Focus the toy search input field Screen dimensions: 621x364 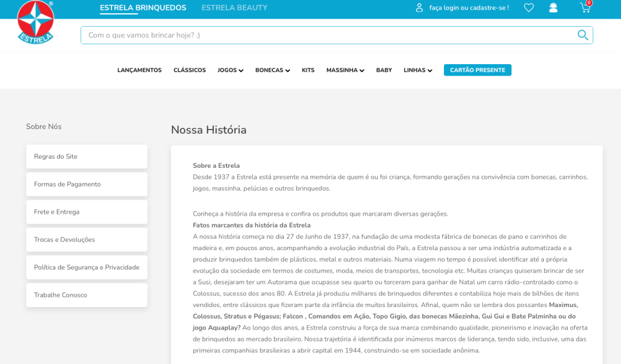329,35
